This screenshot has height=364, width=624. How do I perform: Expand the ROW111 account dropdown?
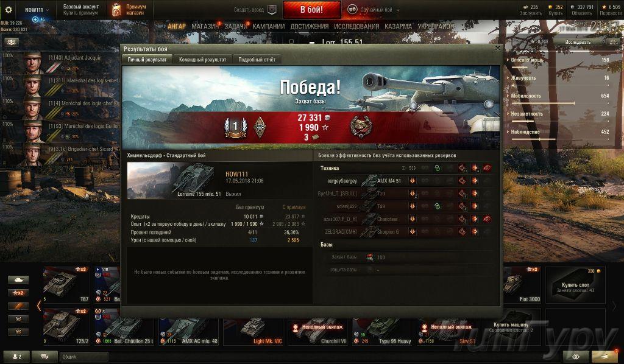click(x=37, y=10)
